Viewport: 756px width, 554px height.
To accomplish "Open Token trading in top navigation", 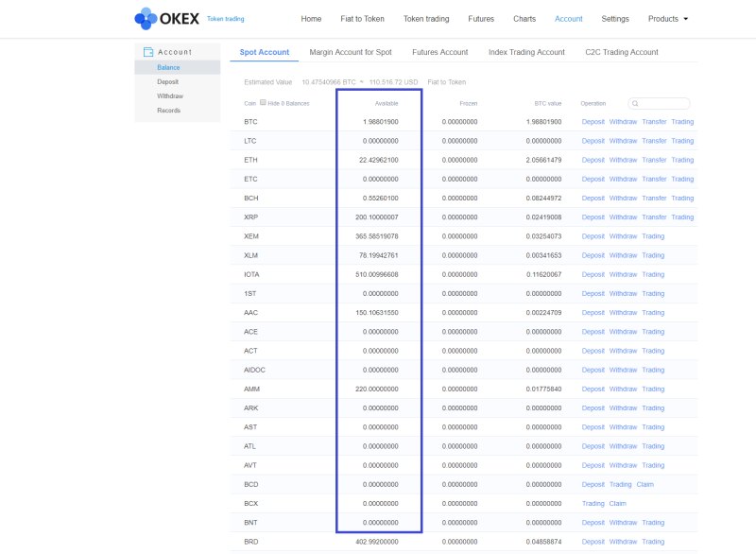I will 426,19.
